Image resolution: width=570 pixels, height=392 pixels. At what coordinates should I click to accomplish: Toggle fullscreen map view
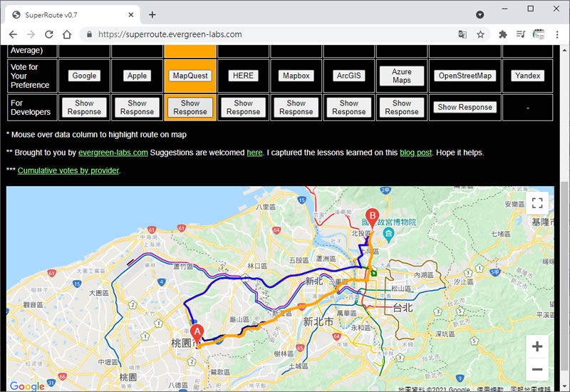pos(537,203)
